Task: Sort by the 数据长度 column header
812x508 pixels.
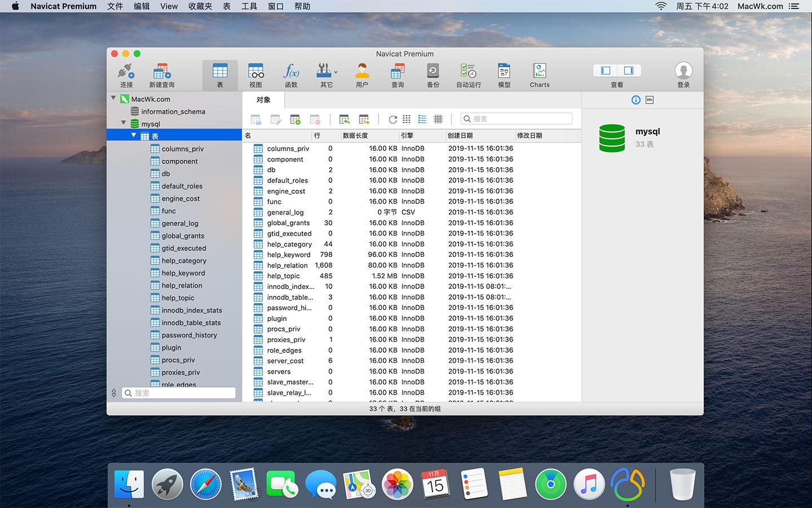Action: coord(369,135)
